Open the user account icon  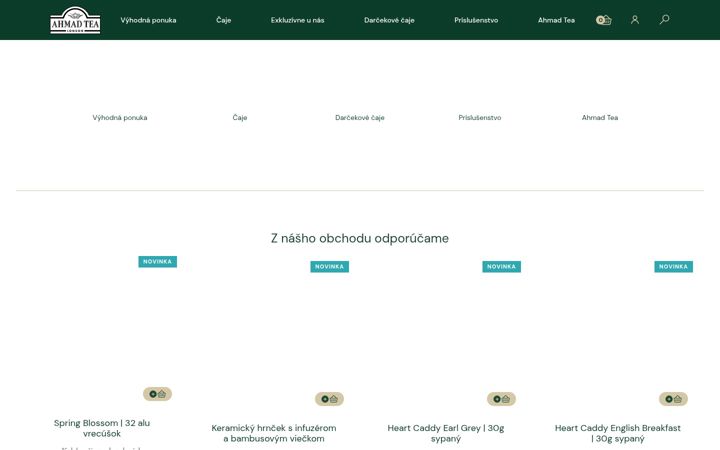[x=635, y=20]
